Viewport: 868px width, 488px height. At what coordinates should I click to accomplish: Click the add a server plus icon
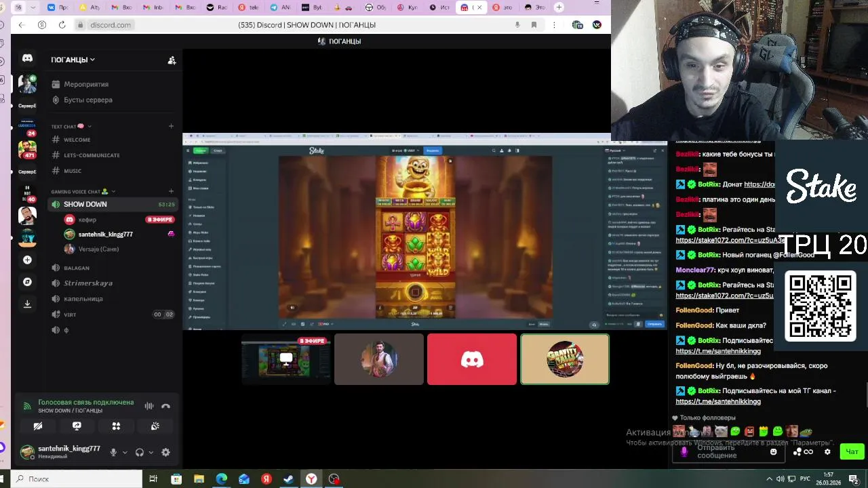[x=27, y=260]
